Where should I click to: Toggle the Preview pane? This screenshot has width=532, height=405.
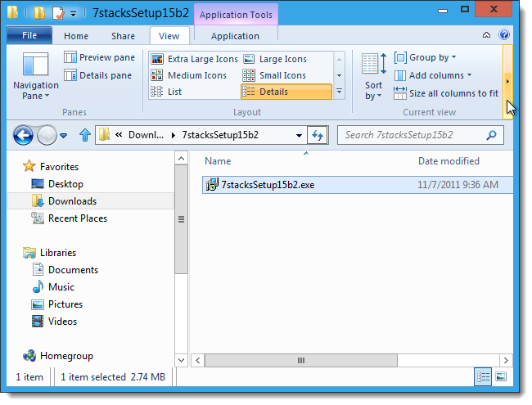click(99, 57)
